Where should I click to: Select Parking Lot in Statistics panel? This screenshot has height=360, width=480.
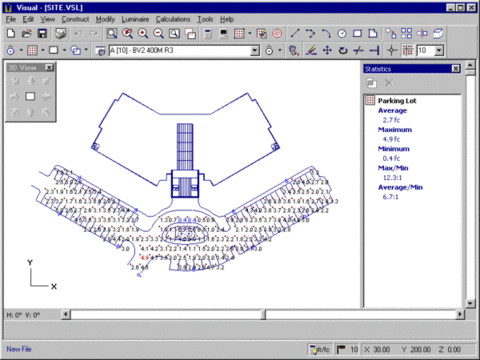click(397, 101)
